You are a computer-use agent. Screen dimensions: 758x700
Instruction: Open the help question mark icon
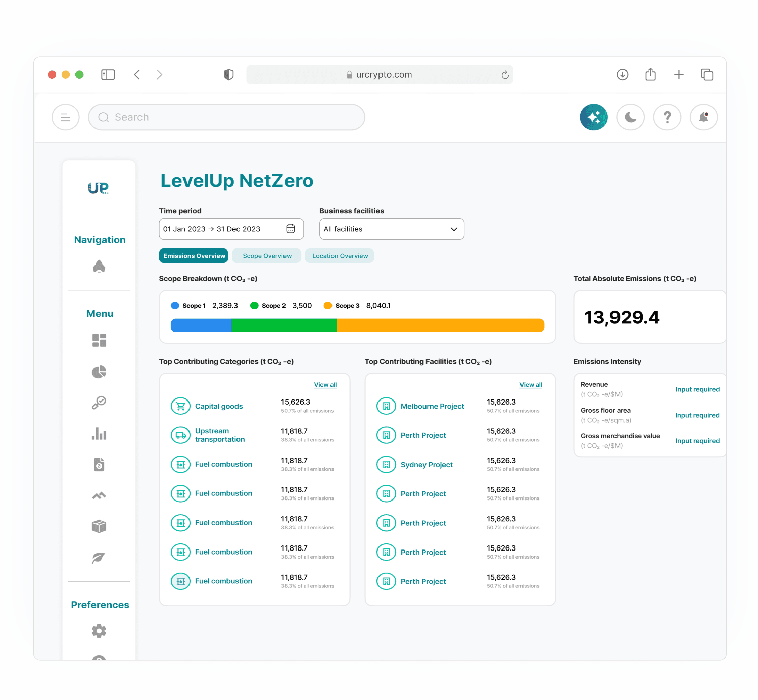(x=667, y=117)
